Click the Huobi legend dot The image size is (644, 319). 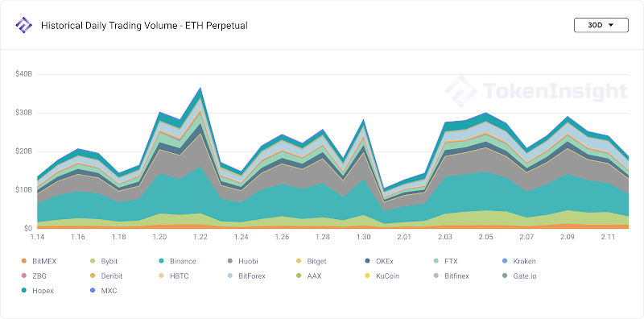click(229, 261)
